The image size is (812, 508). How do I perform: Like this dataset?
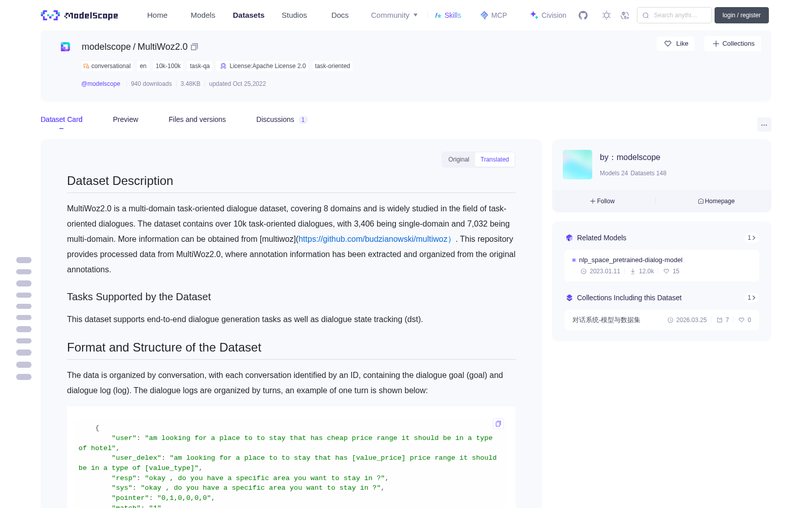(676, 44)
